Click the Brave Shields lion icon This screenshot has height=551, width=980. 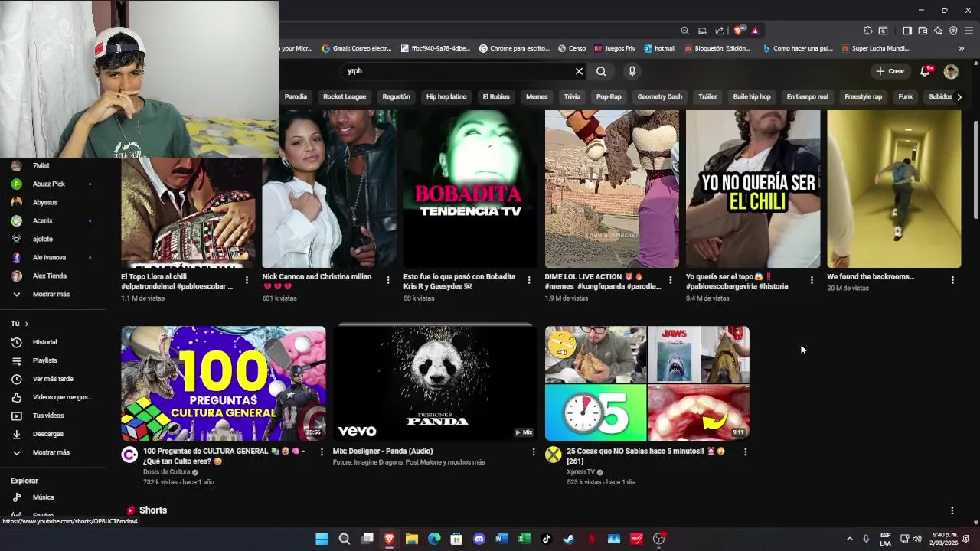(x=738, y=31)
